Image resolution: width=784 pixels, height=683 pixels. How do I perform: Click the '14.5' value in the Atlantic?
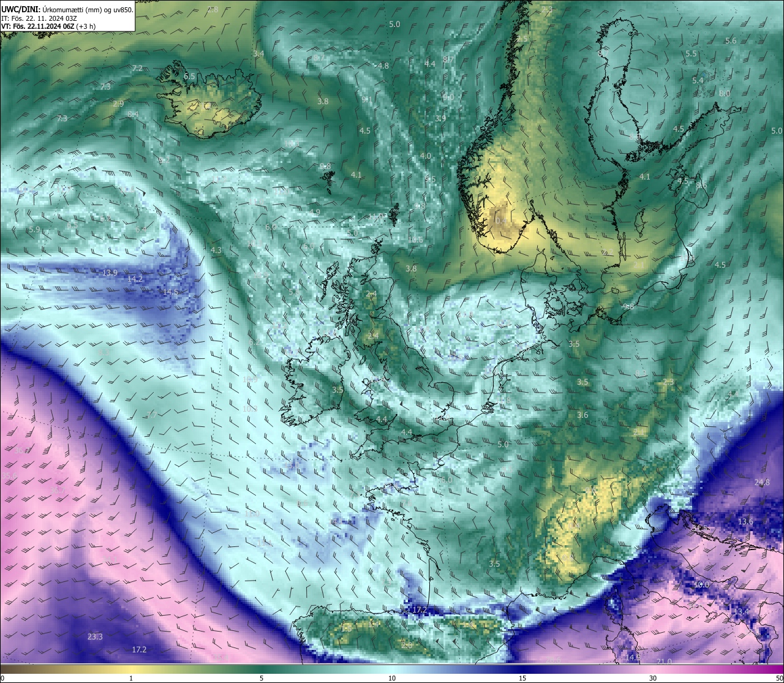tap(170, 292)
